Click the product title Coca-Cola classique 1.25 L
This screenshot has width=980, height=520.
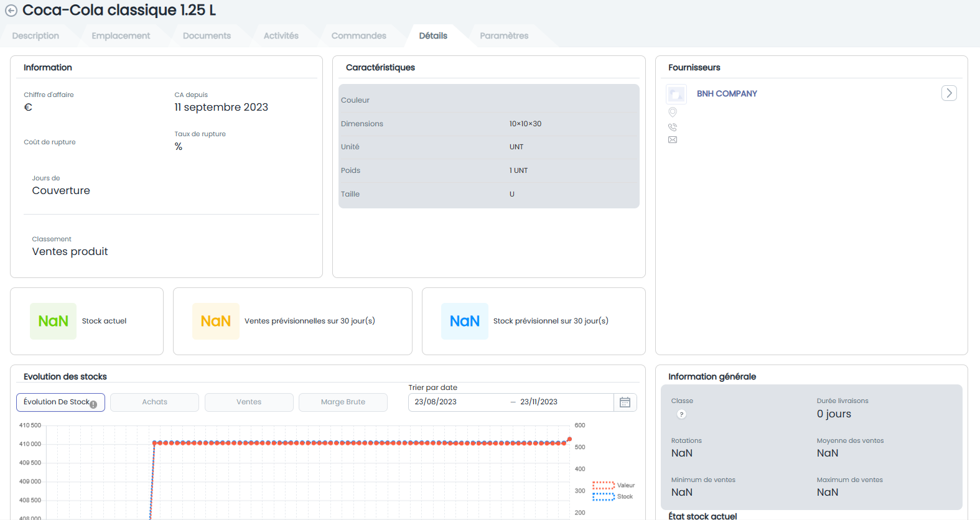click(x=119, y=11)
